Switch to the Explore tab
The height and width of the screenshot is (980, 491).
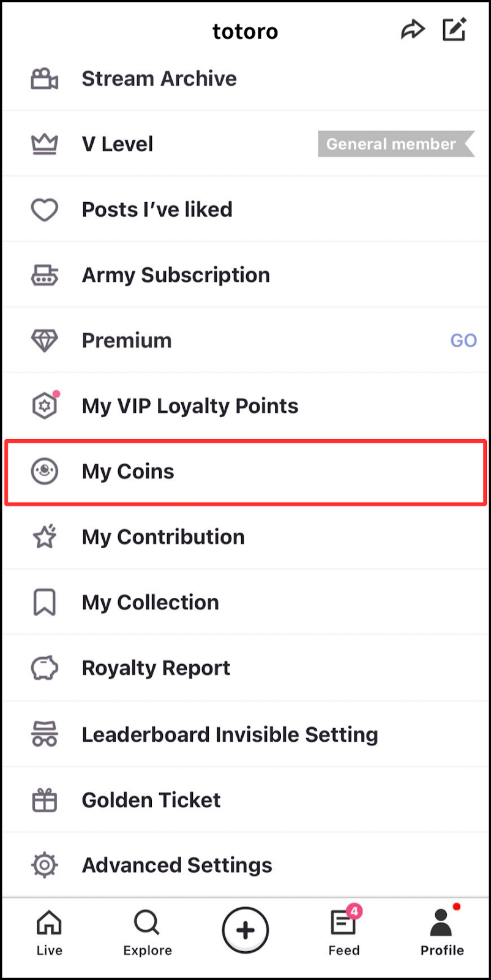pos(147,932)
